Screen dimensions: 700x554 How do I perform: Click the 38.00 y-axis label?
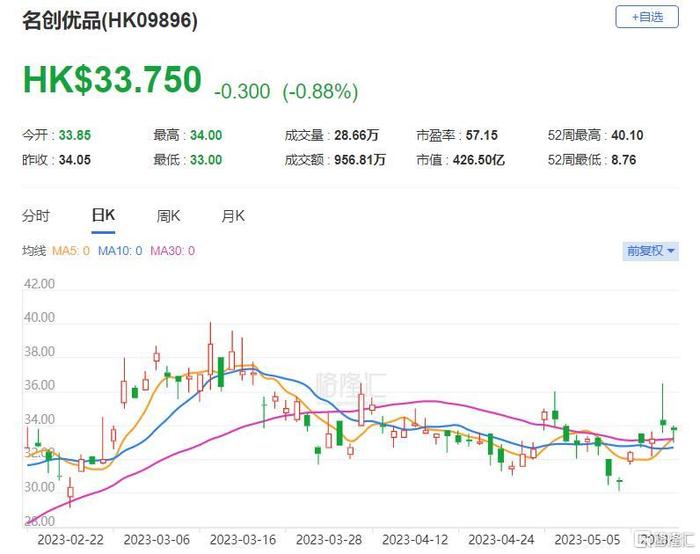pos(39,352)
